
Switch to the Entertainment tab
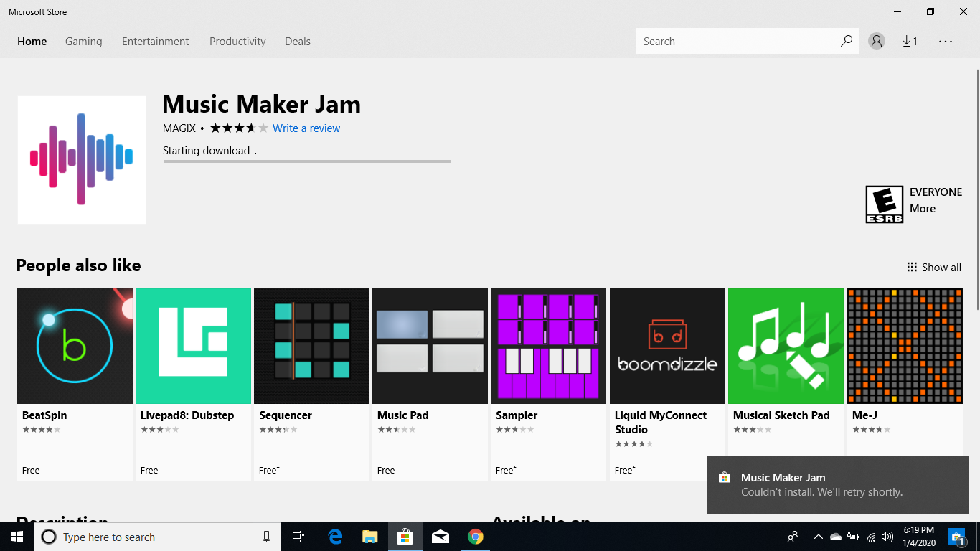click(156, 41)
